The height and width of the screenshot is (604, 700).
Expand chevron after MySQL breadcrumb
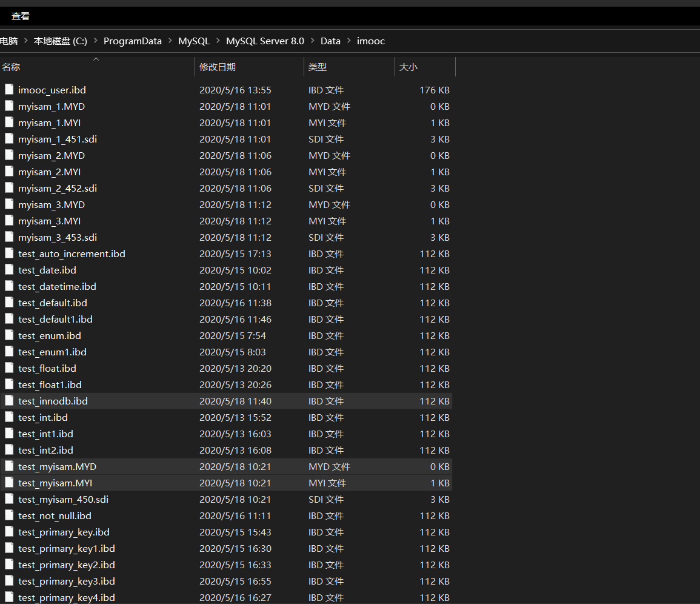218,41
